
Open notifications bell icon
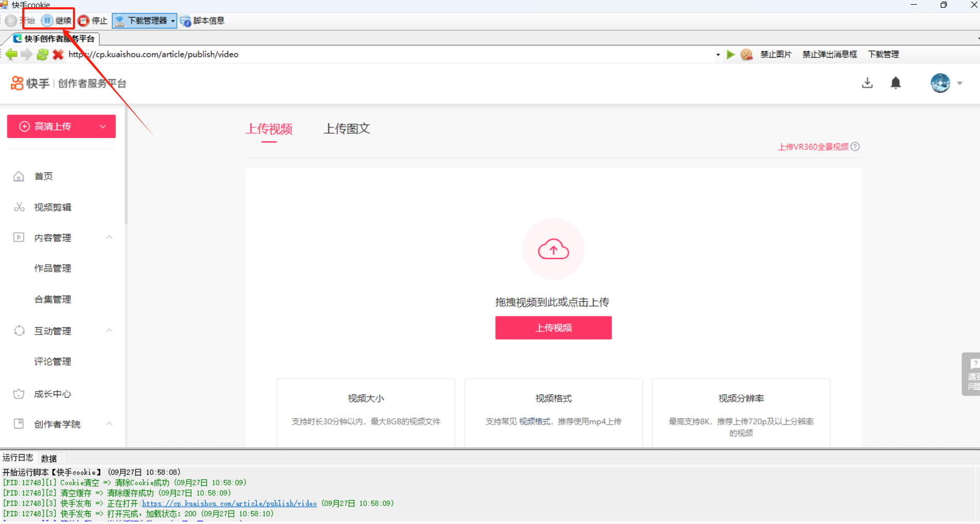896,83
